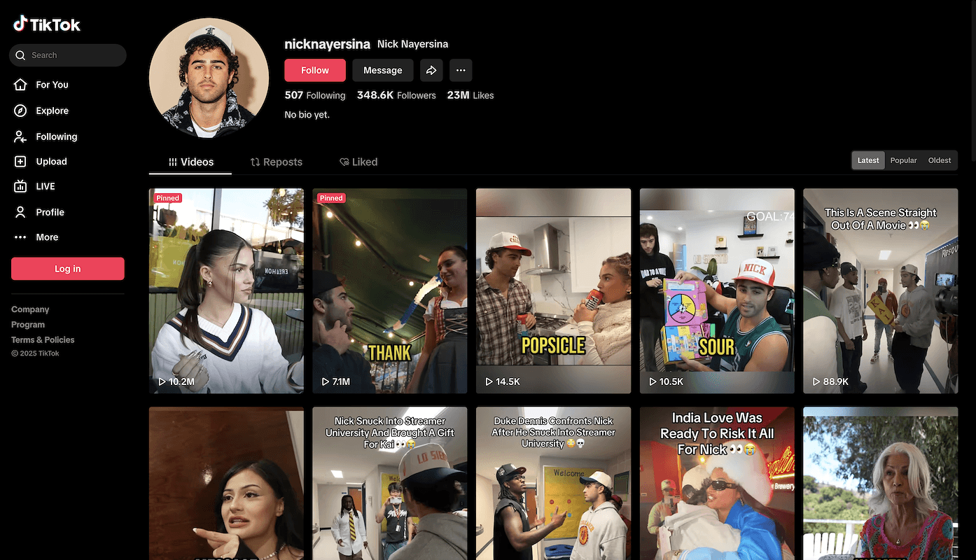Open the Terms & Policies link

coord(43,339)
